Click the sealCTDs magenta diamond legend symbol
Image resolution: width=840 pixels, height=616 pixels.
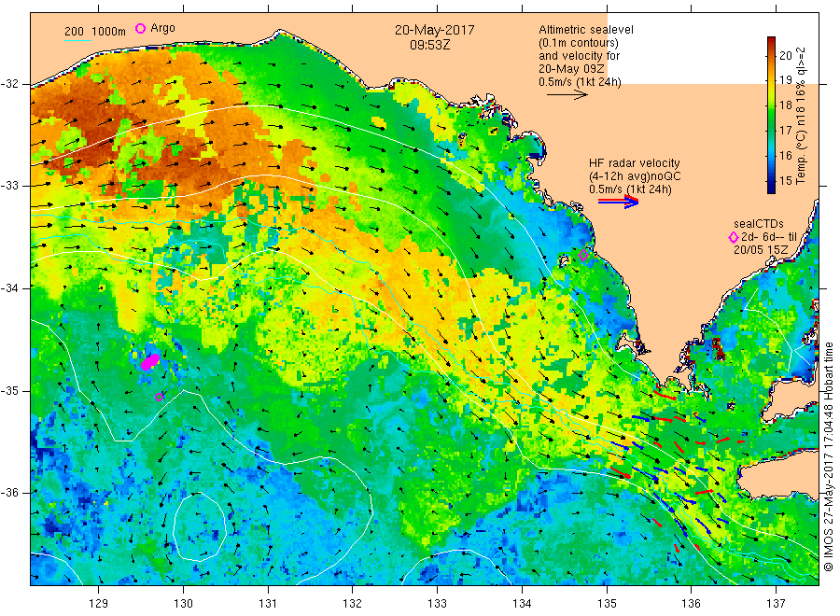733,237
